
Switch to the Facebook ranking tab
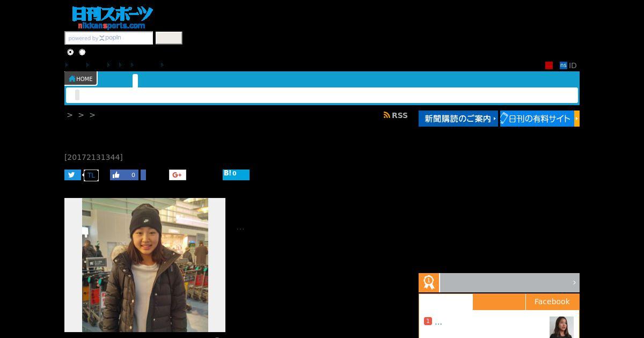[552, 302]
